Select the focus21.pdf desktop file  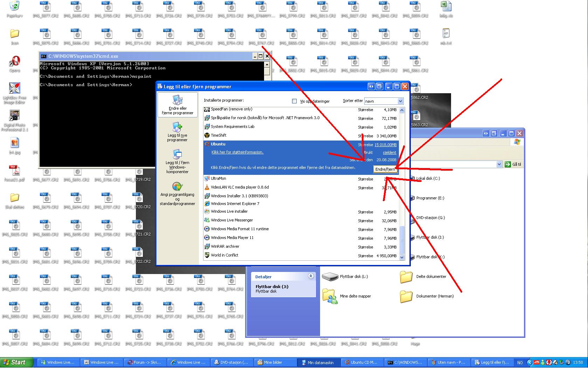pos(15,173)
